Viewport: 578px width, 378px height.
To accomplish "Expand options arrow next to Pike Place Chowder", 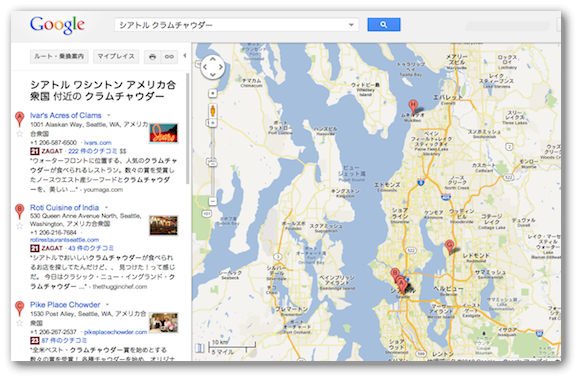I will point(107,305).
